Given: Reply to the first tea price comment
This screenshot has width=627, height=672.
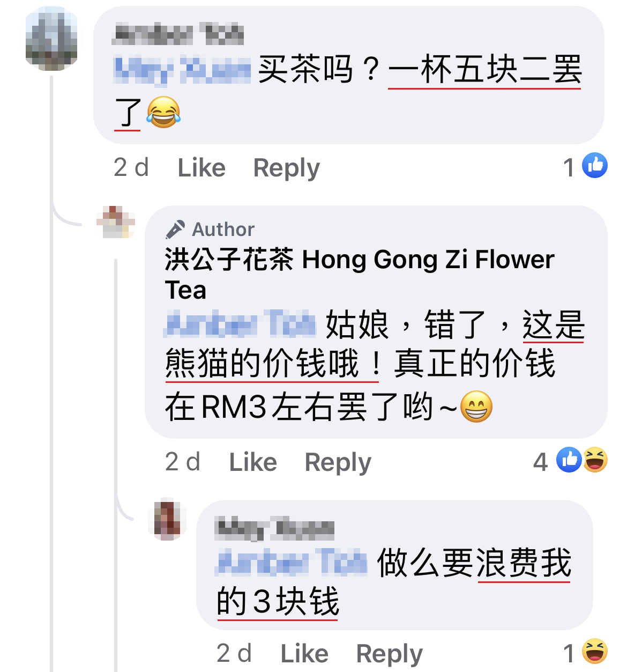Looking at the screenshot, I should click(x=286, y=168).
